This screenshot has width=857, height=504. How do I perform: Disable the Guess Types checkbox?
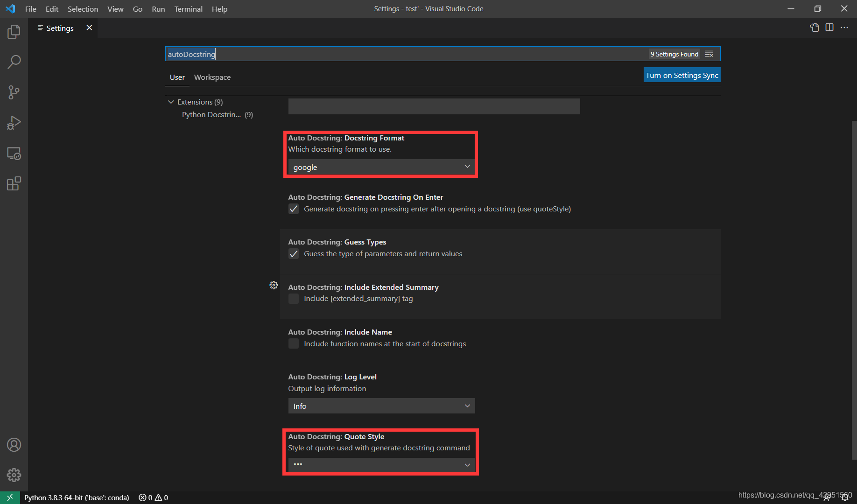tap(293, 254)
